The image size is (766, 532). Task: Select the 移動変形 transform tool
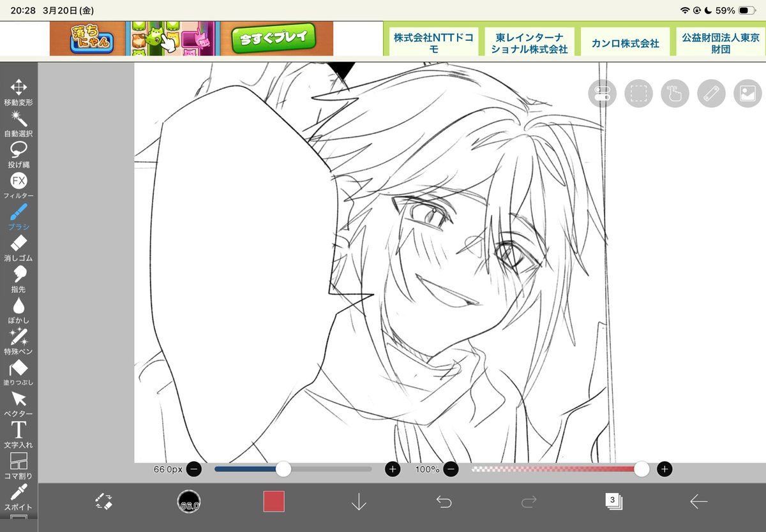click(19, 92)
